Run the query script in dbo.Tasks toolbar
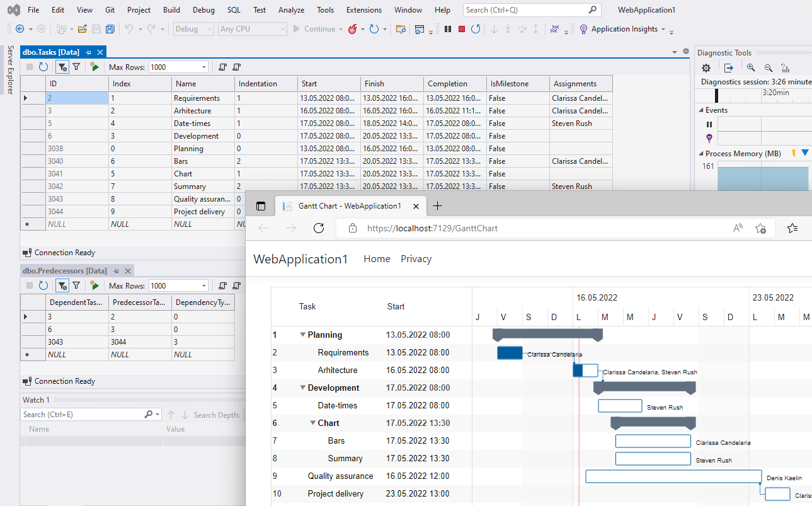Image resolution: width=812 pixels, height=506 pixels. pos(95,67)
